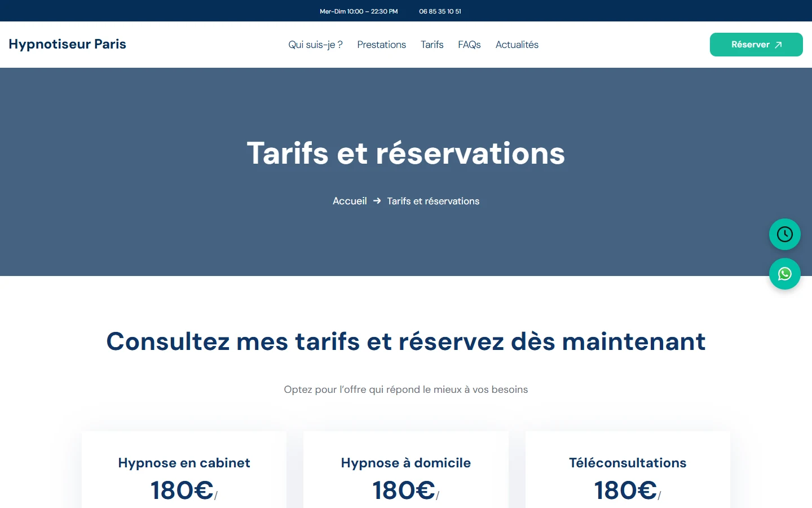Click the opening hours Mer-Dim 10:00 – 22:30 PM
This screenshot has width=812, height=508.
359,11
